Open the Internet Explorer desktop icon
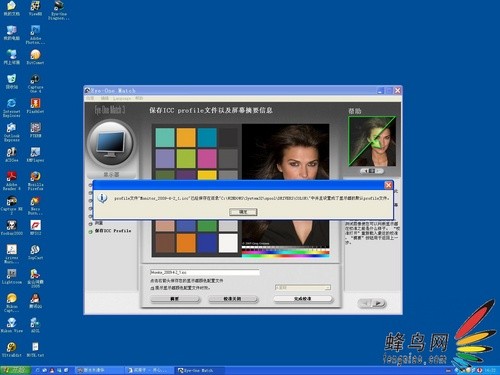 12,107
